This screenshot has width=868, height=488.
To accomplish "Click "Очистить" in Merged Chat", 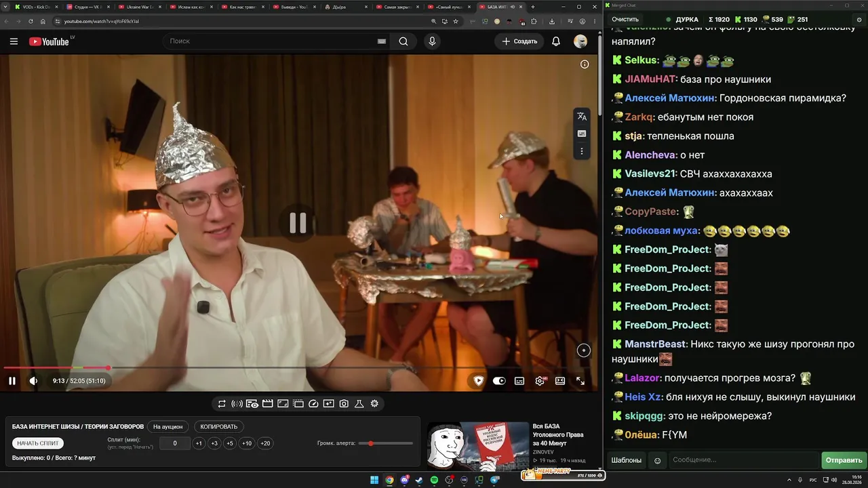I will (625, 20).
